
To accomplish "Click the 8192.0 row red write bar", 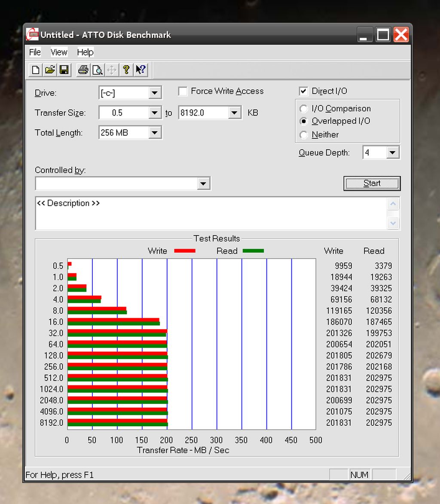I will [x=118, y=421].
